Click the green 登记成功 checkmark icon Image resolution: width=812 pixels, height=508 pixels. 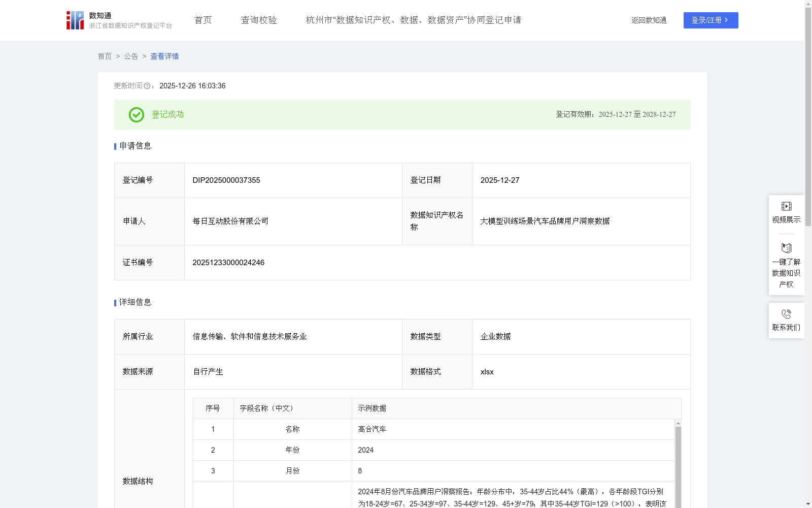pyautogui.click(x=137, y=115)
